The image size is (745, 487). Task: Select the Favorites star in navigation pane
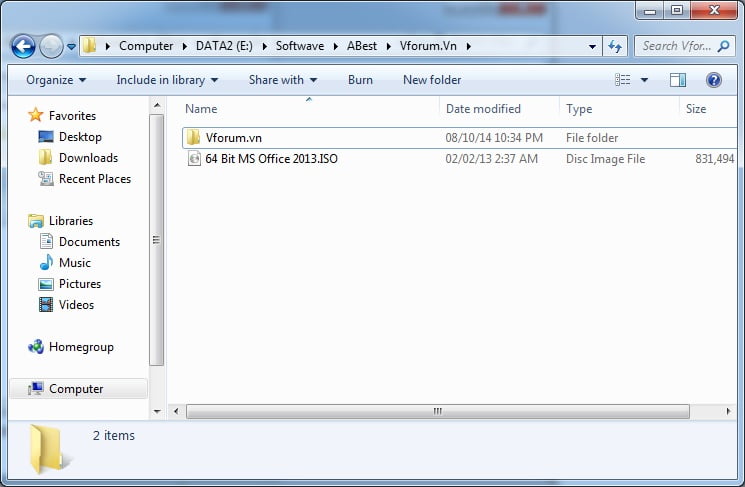click(x=35, y=115)
